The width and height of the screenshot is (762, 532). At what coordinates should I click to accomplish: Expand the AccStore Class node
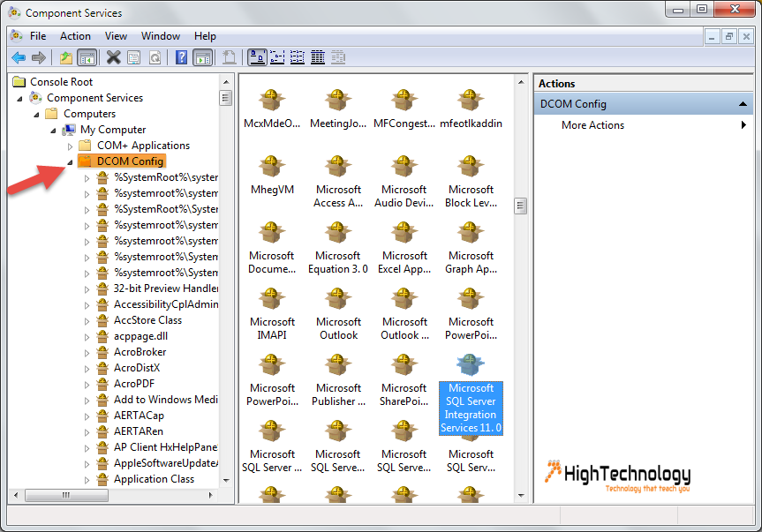coord(87,321)
